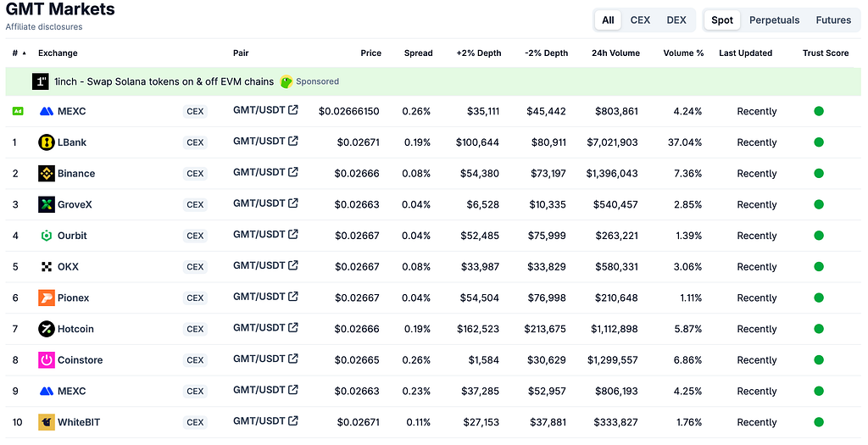The width and height of the screenshot is (868, 445).
Task: Switch to All exchanges filter
Action: click(x=608, y=20)
